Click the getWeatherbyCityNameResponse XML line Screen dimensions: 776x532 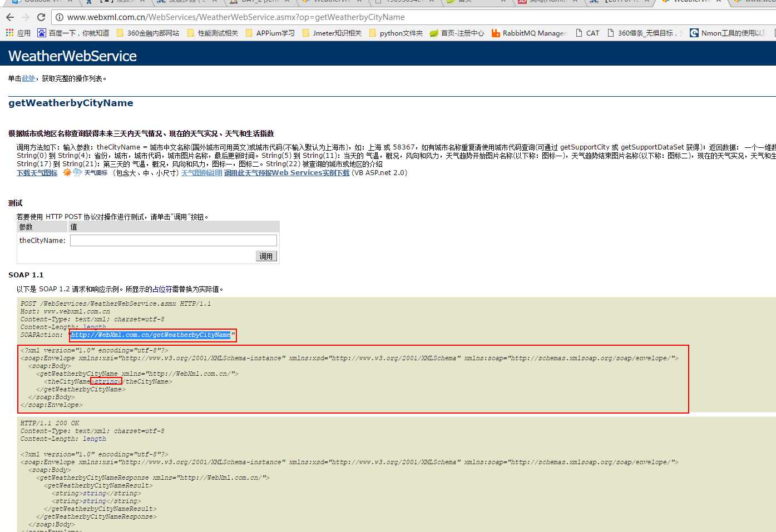click(153, 478)
